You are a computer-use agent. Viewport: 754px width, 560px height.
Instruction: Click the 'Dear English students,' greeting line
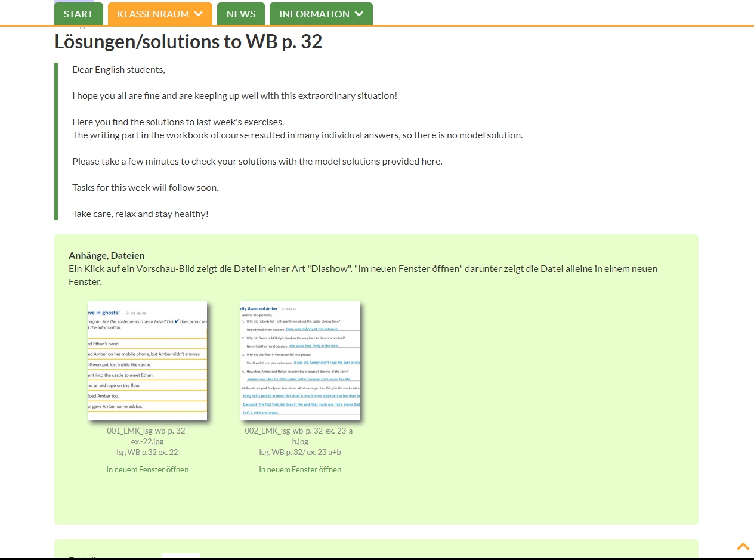coord(119,69)
